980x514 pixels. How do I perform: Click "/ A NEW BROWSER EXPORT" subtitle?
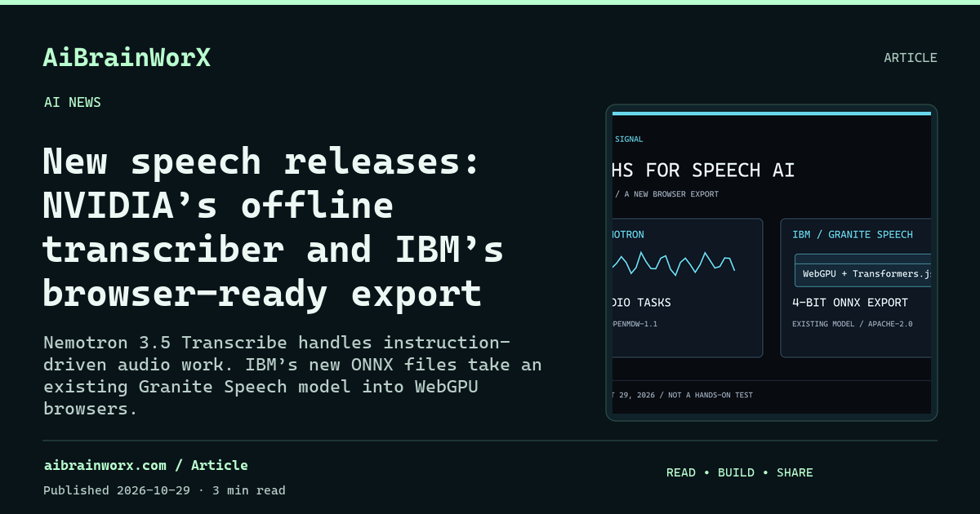coord(666,194)
